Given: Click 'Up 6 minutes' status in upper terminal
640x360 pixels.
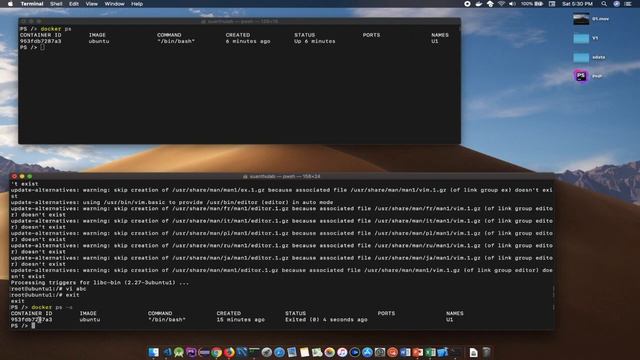Looking at the screenshot, I should coord(315,41).
